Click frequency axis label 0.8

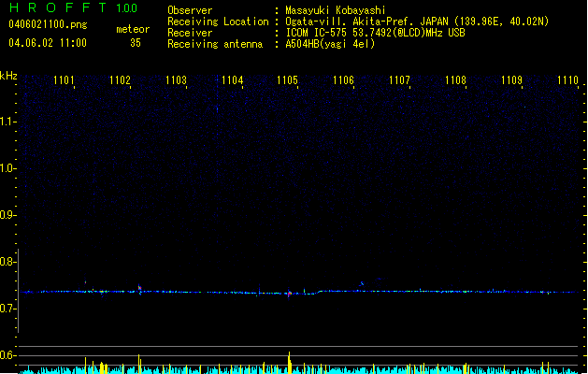[7, 262]
